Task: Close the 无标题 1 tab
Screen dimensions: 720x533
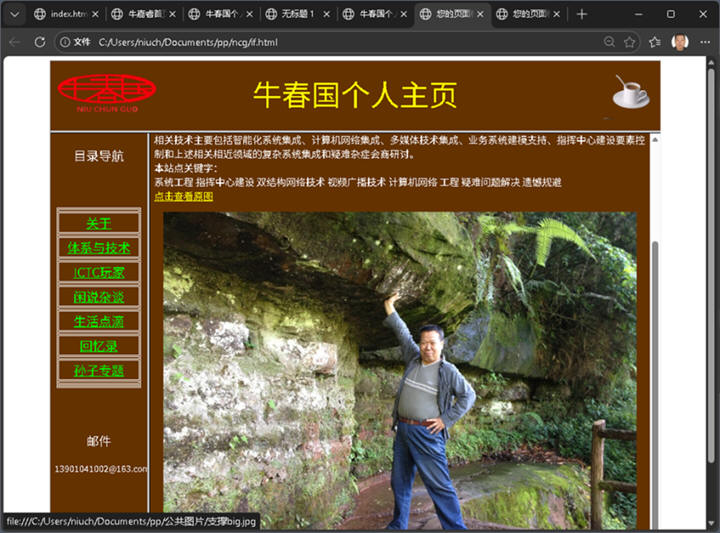Action: tap(326, 14)
